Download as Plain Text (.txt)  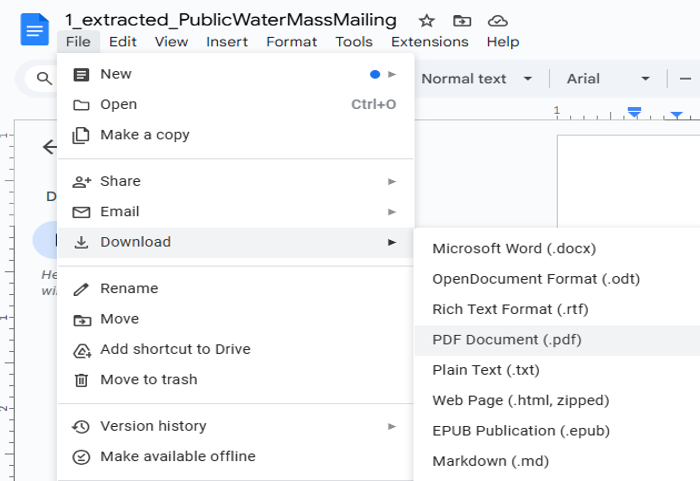click(x=557, y=370)
